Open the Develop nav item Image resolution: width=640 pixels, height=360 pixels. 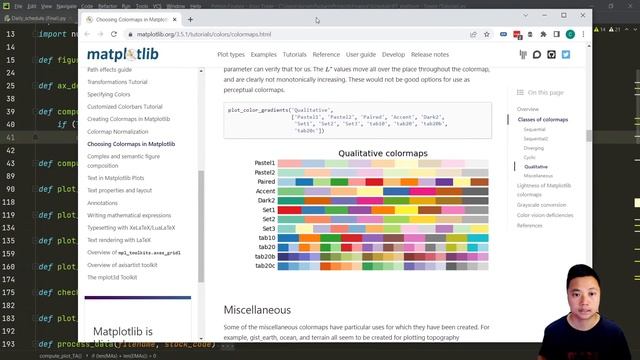(x=393, y=54)
